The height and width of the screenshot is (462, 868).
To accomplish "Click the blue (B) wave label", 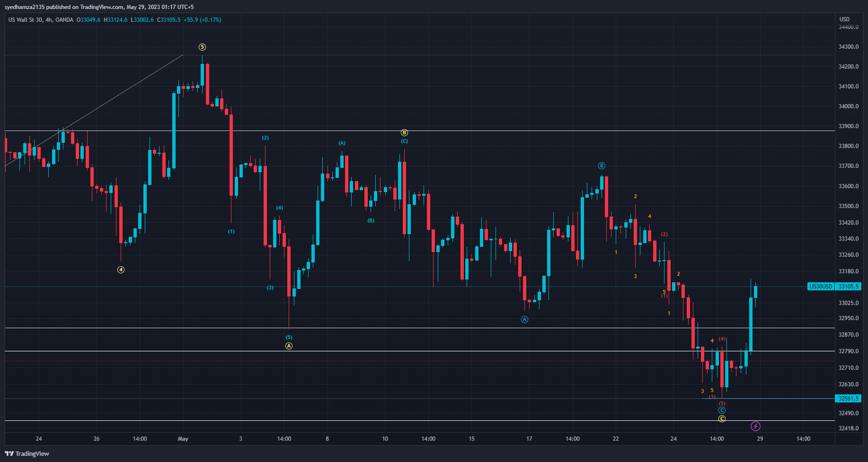I will [x=371, y=220].
